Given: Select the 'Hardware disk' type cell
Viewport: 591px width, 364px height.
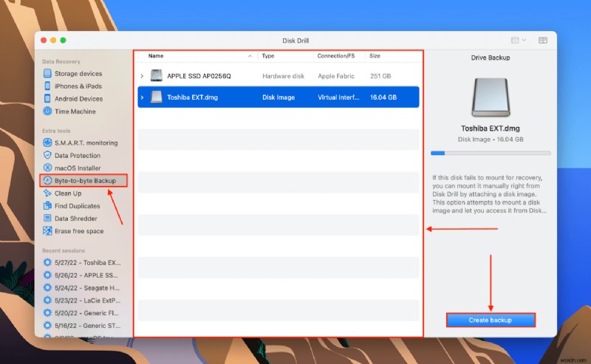Looking at the screenshot, I should click(283, 76).
